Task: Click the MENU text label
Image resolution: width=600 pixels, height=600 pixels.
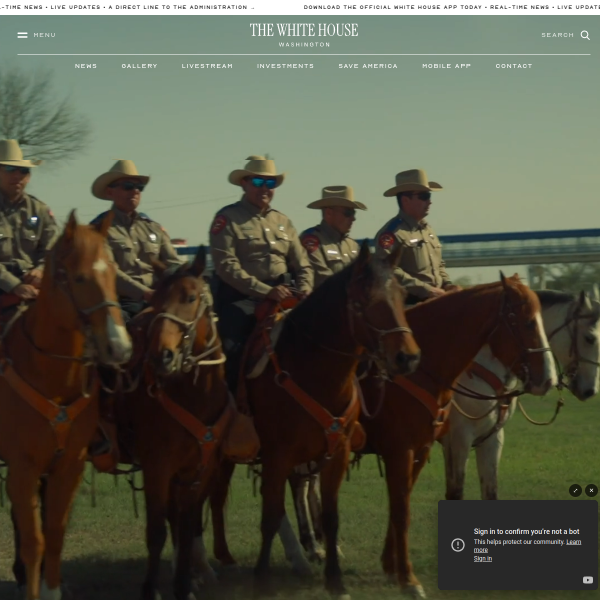Action: pos(45,35)
